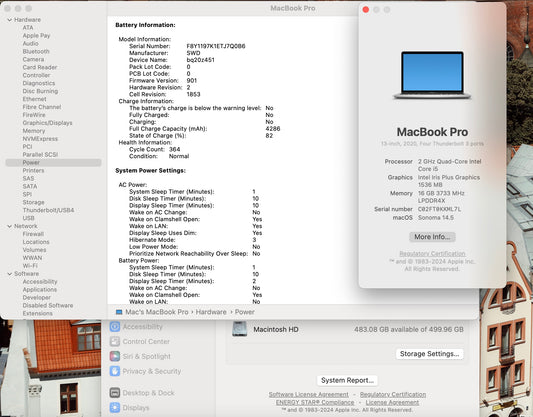Click the computer icon in the path bar
The width and height of the screenshot is (533, 417).
tap(119, 312)
